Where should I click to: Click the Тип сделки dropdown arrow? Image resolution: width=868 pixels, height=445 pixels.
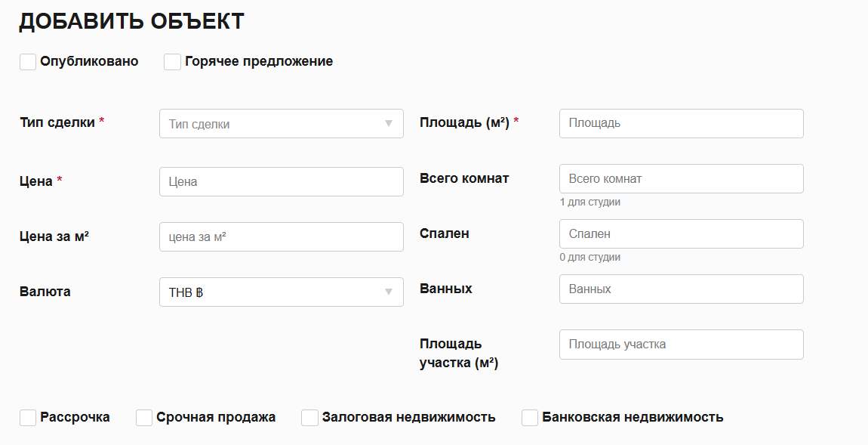[x=389, y=124]
